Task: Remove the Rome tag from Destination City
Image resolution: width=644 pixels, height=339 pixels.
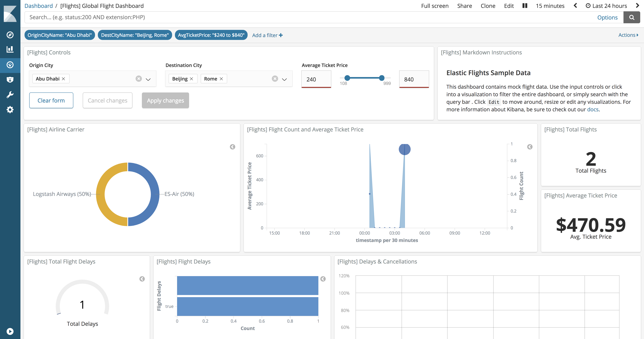Action: (x=221, y=79)
